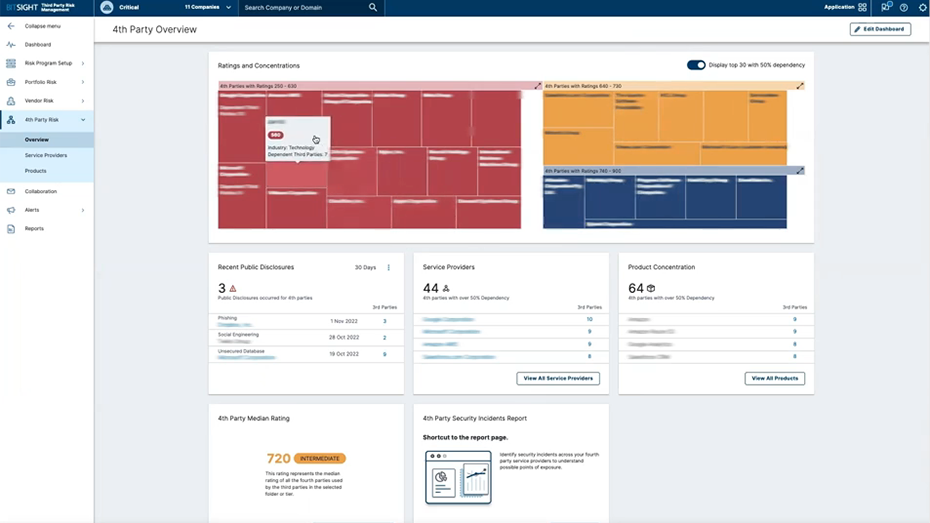This screenshot has height=523, width=930.
Task: Expand the red 250-630 ratings treemap
Action: pos(537,86)
